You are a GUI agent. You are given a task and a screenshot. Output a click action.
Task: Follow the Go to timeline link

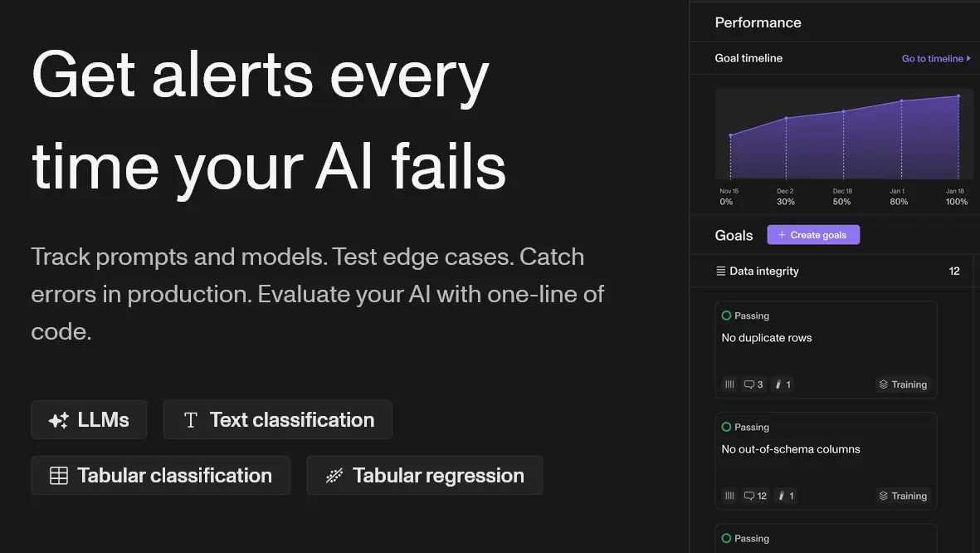point(930,58)
